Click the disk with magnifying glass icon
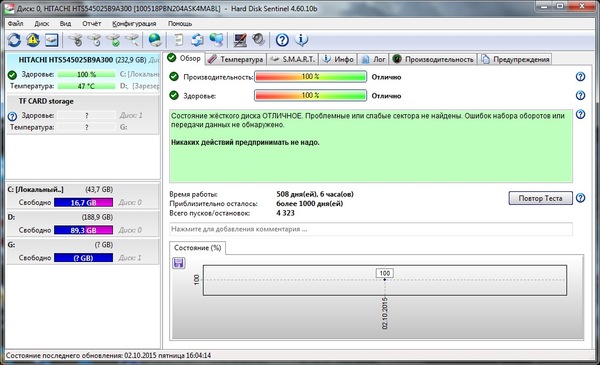 pos(132,40)
